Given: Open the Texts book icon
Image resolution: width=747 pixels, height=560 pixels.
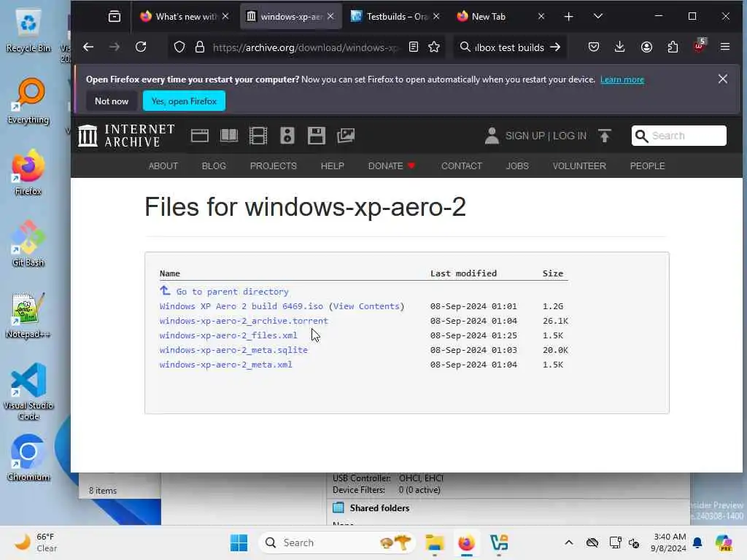Looking at the screenshot, I should pos(228,136).
